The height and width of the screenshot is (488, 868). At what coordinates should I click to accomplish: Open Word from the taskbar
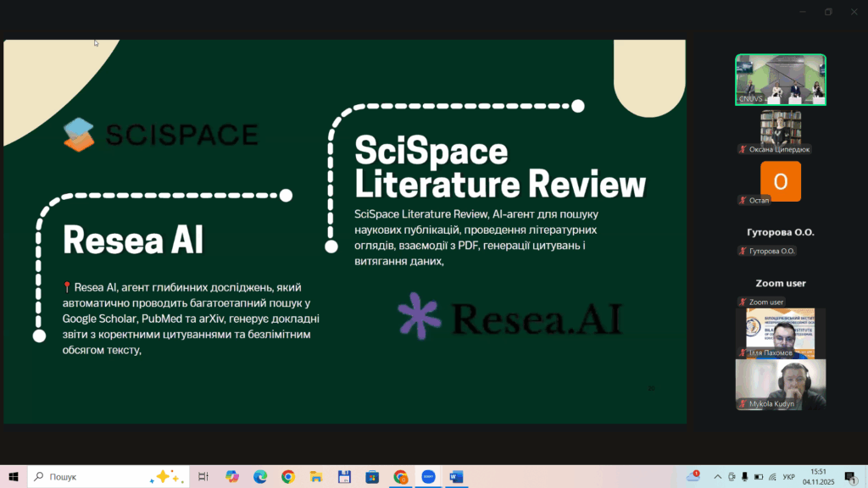point(456,476)
